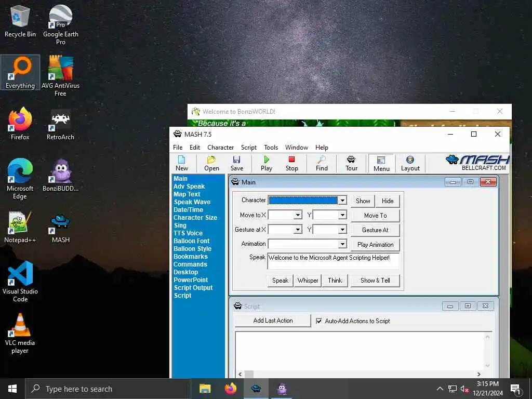This screenshot has width=532, height=399.
Task: Open the TTS Voice sidebar panel
Action: [x=188, y=233]
